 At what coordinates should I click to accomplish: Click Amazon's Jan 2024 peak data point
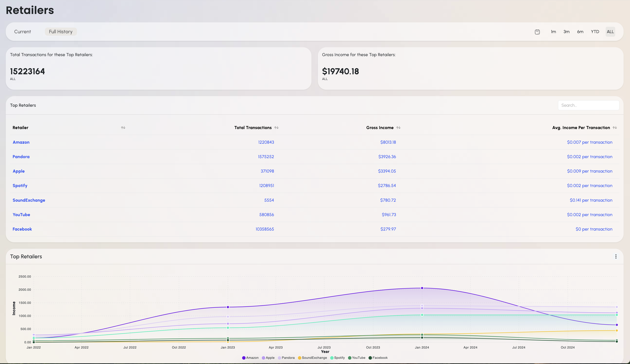click(x=422, y=288)
